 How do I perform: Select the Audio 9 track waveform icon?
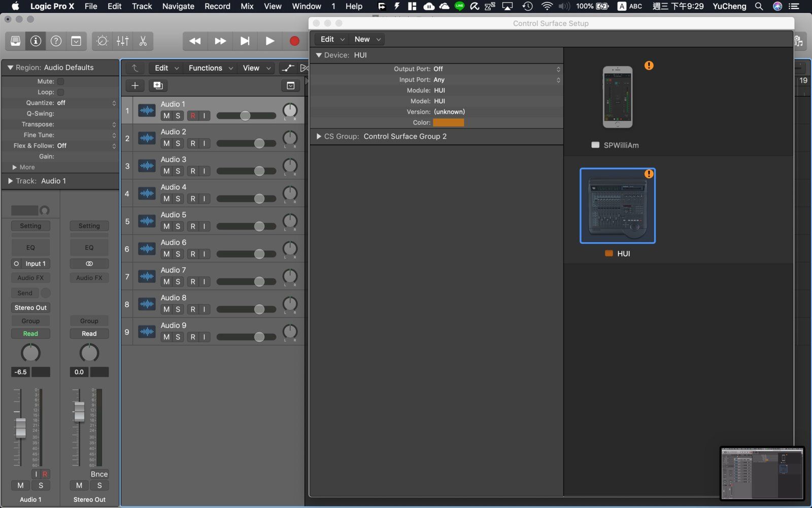147,332
